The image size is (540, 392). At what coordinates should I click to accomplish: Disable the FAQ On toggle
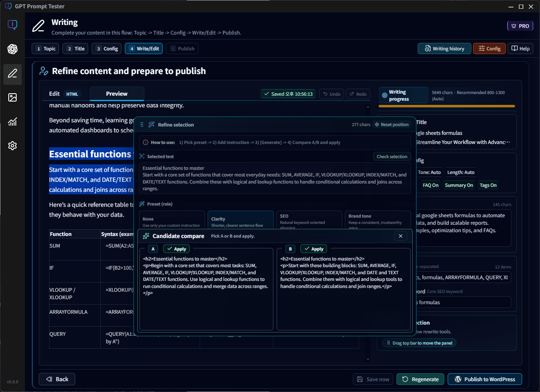(x=430, y=185)
